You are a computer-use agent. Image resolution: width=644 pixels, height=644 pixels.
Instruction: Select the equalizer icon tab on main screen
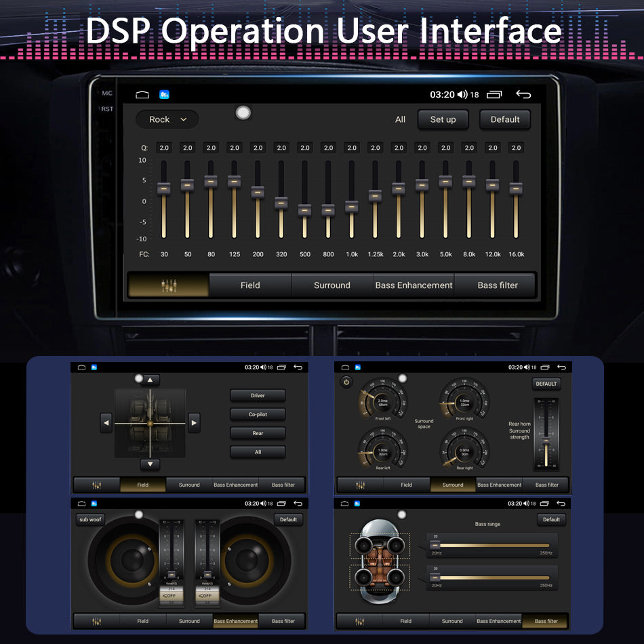[168, 285]
